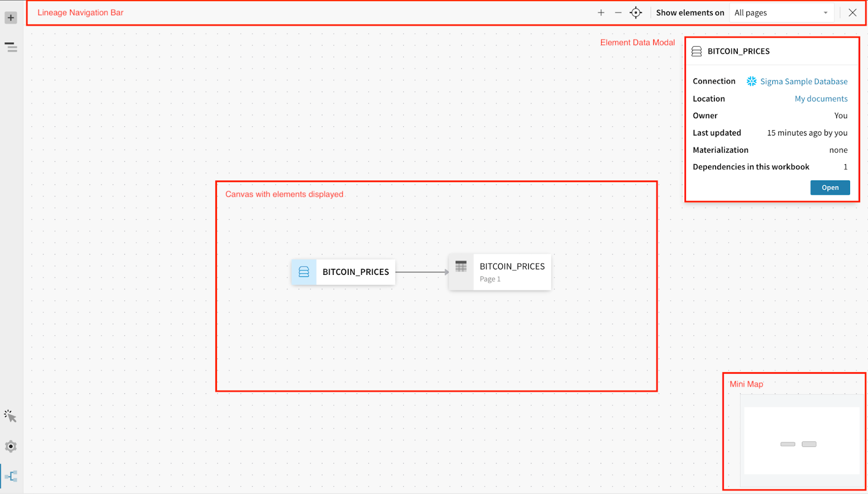This screenshot has width=868, height=494.
Task: Open the outline list icon in sidebar
Action: pyautogui.click(x=11, y=47)
